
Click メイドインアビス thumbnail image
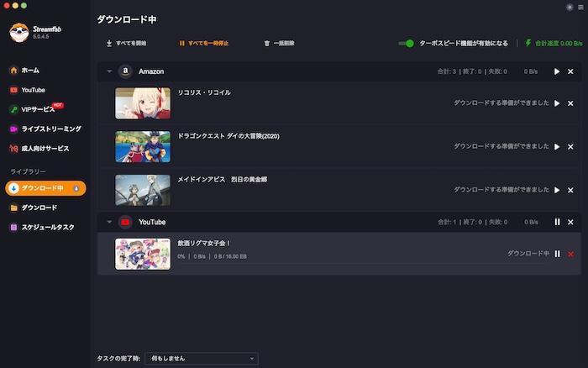(x=143, y=190)
